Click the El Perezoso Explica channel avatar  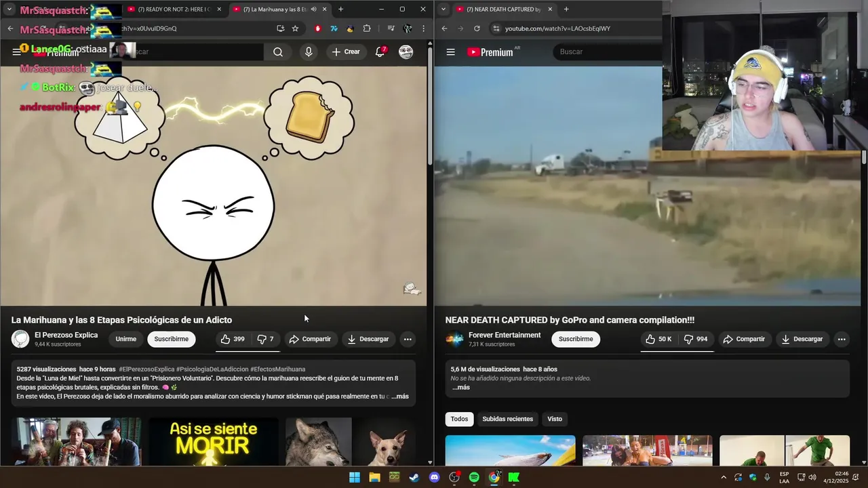coord(21,339)
